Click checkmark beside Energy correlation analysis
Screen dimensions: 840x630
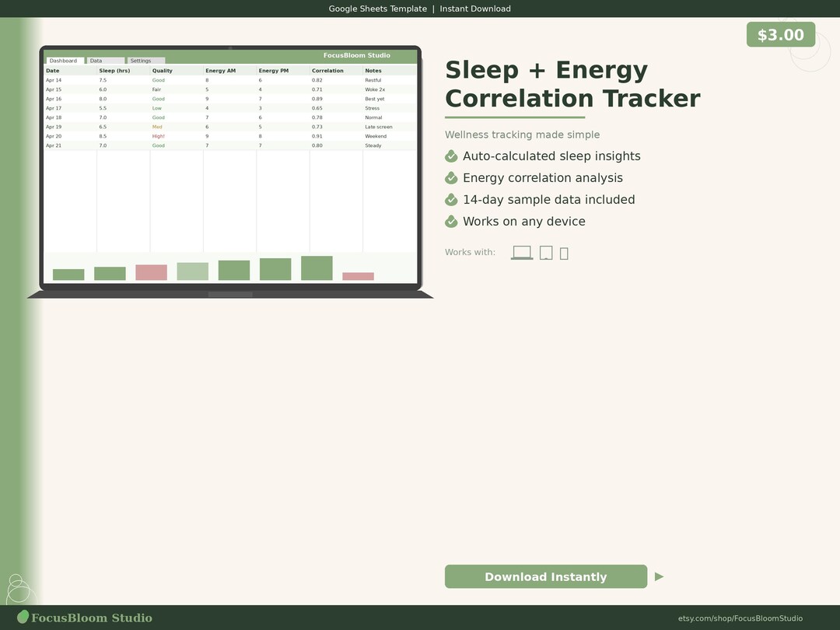[x=451, y=178]
